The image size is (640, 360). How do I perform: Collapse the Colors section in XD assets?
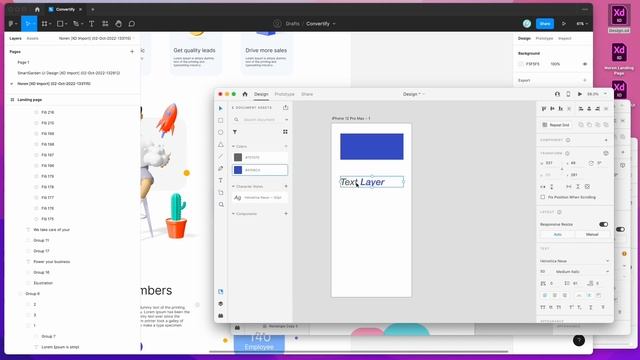(x=233, y=146)
